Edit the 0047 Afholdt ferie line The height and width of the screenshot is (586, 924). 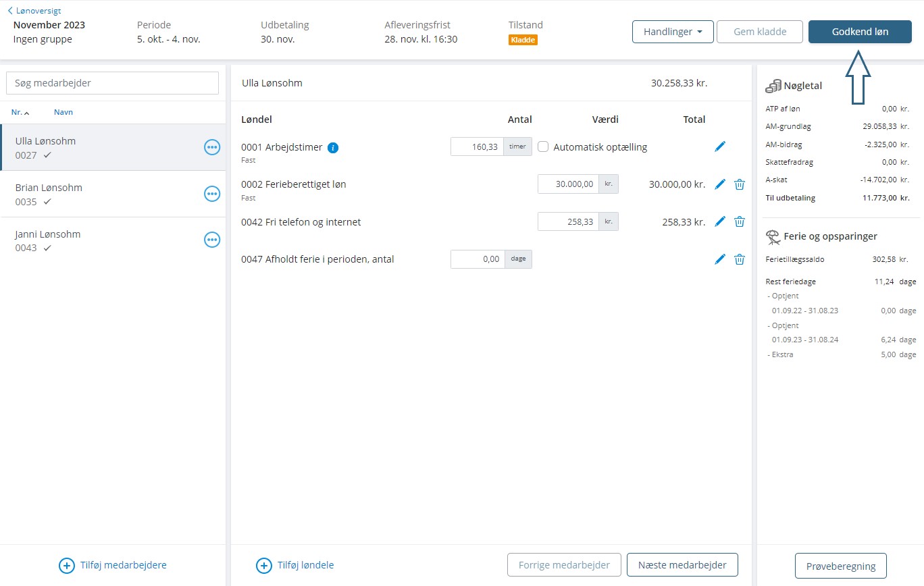click(x=720, y=259)
